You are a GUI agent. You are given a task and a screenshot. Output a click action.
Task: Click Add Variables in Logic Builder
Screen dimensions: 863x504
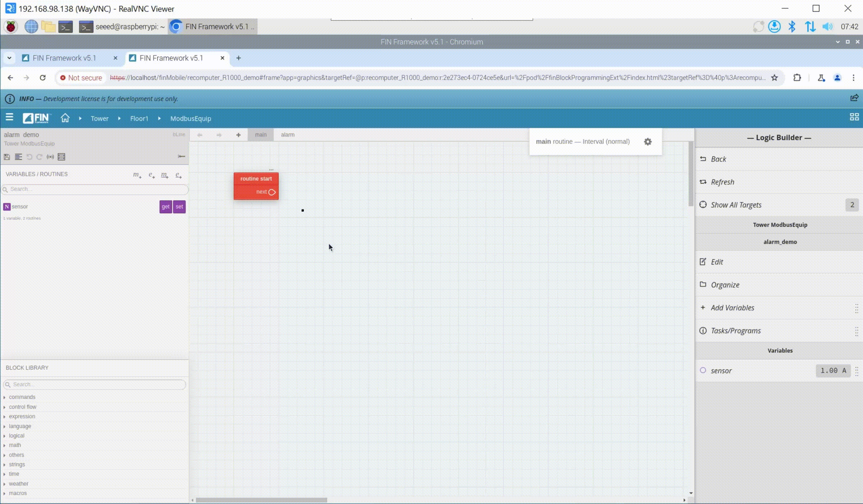[x=732, y=308]
